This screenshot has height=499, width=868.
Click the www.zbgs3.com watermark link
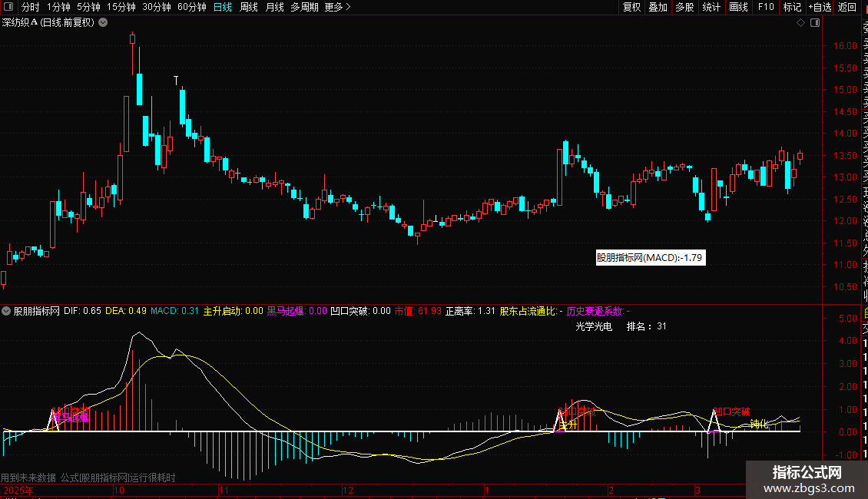coord(809,488)
